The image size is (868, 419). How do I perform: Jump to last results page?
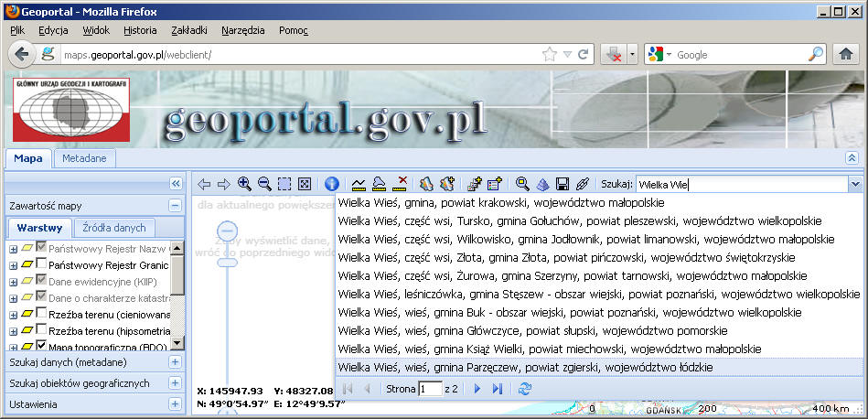pos(497,389)
